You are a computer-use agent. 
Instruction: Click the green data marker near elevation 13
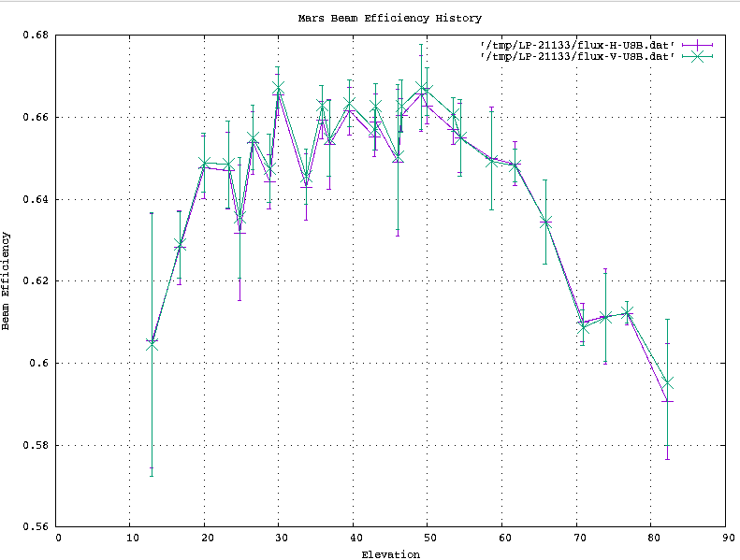click(x=152, y=346)
